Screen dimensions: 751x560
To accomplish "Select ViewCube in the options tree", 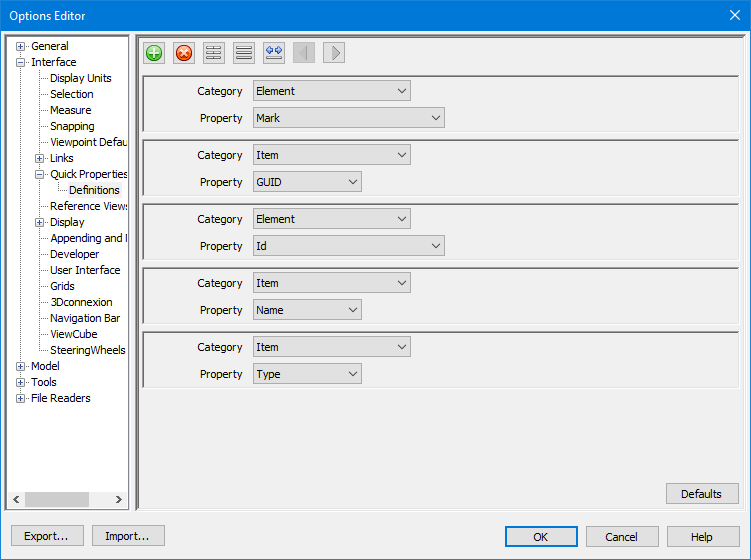I will pyautogui.click(x=73, y=334).
